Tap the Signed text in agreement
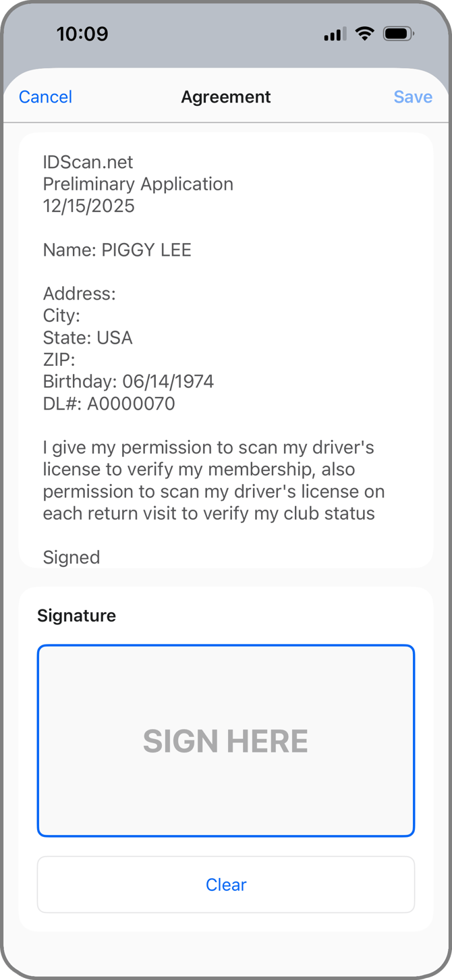This screenshot has height=980, width=452. click(71, 557)
